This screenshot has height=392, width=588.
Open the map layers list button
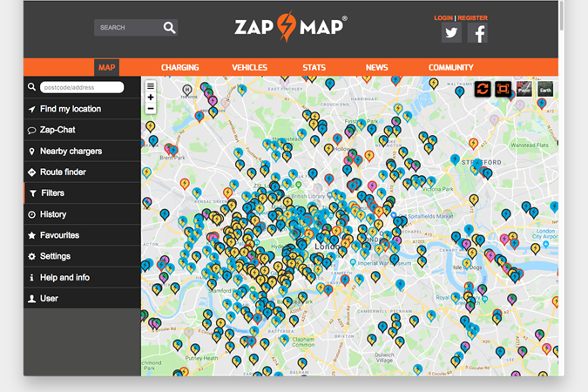pyautogui.click(x=151, y=86)
